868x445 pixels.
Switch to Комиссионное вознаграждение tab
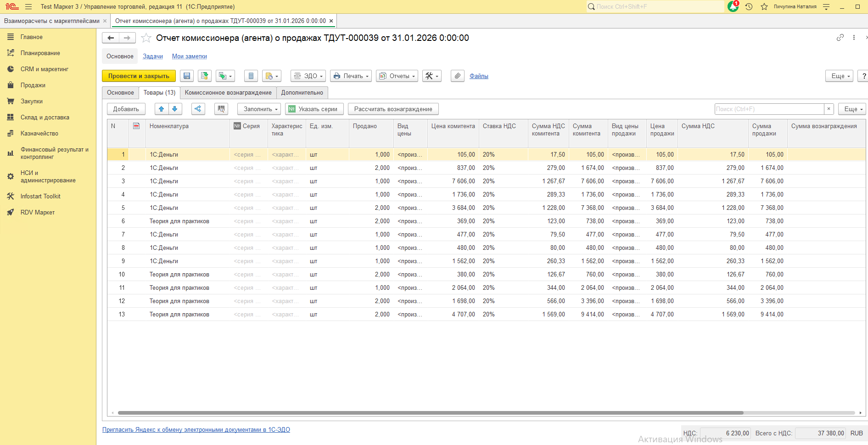[x=228, y=93]
